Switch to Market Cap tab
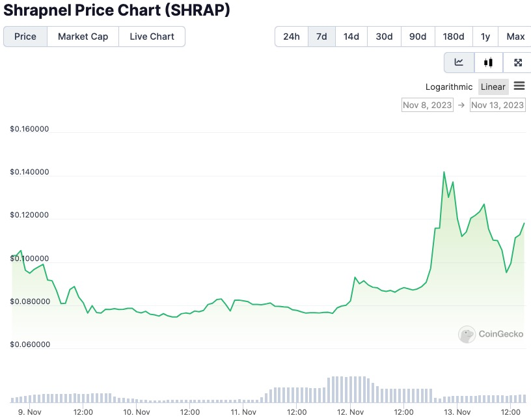Viewport: 531px width, 420px height. tap(83, 36)
